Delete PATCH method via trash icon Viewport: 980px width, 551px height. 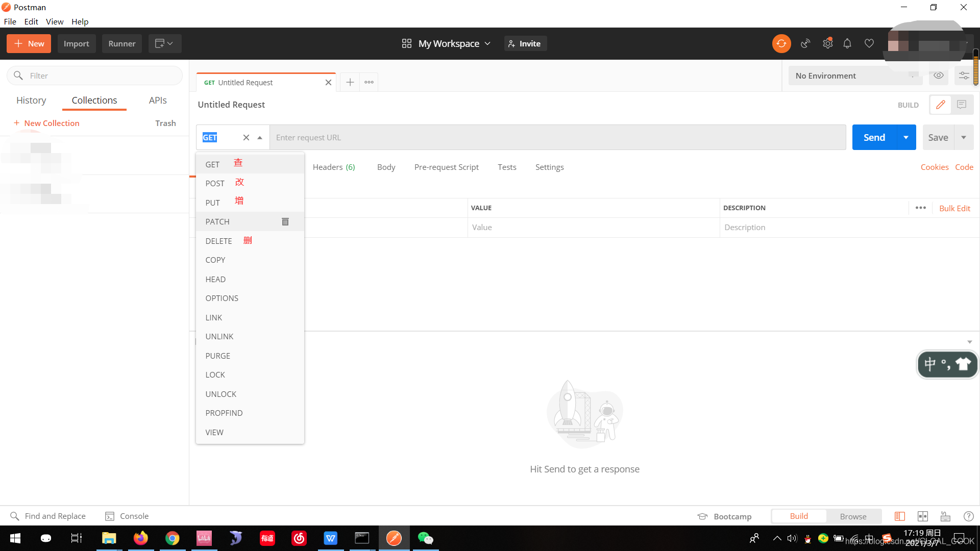(285, 221)
